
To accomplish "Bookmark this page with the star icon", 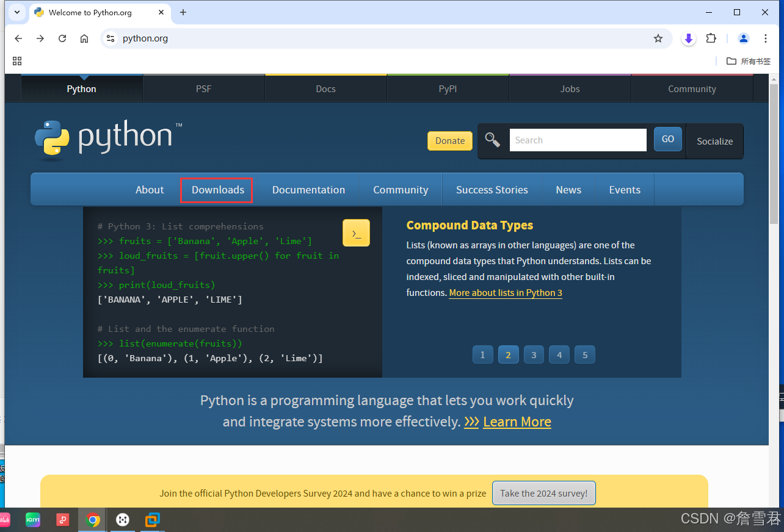I will point(658,38).
